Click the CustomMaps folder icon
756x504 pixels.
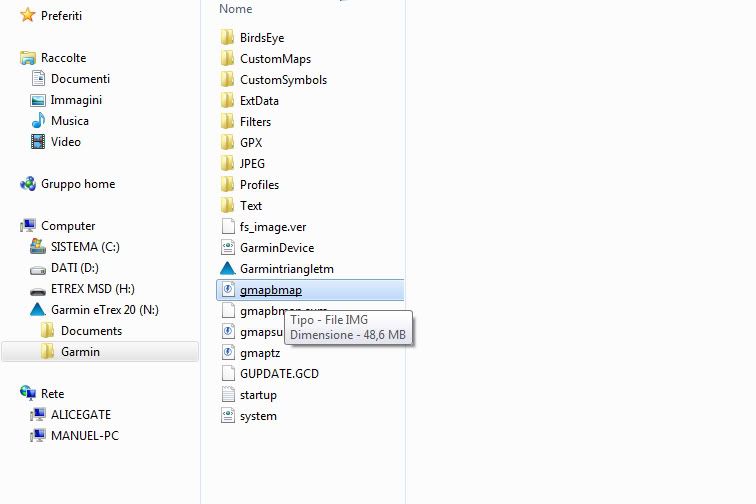click(228, 58)
